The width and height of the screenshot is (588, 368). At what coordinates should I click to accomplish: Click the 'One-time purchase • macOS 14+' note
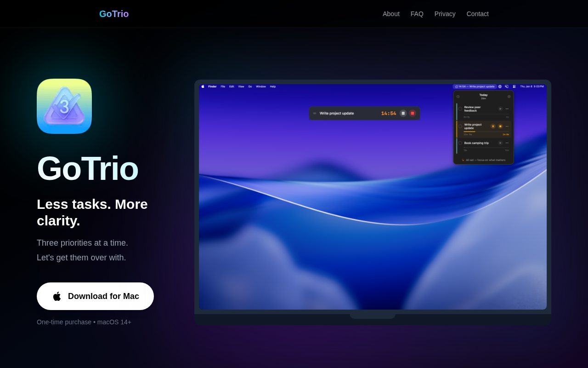84,322
